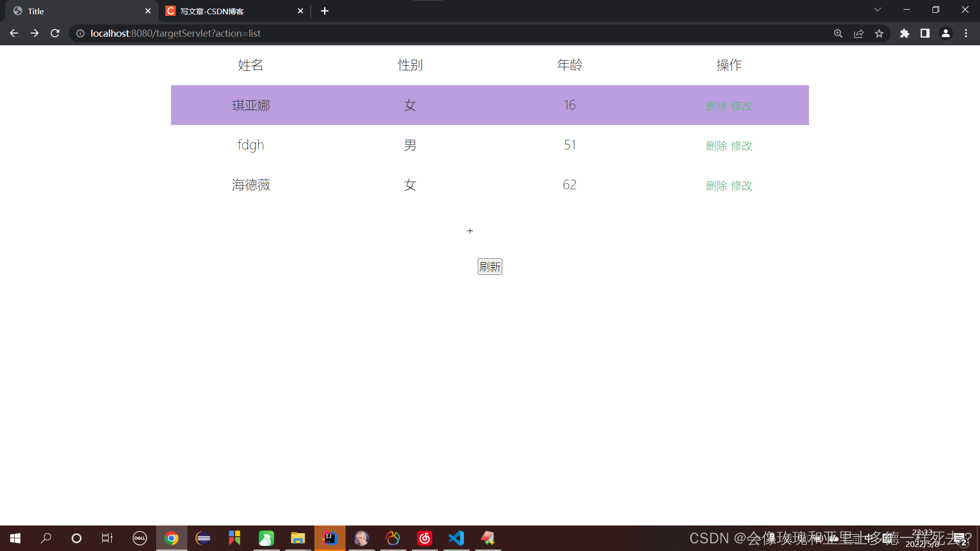Click the share icon in the address bar
The image size is (980, 551).
point(859,33)
